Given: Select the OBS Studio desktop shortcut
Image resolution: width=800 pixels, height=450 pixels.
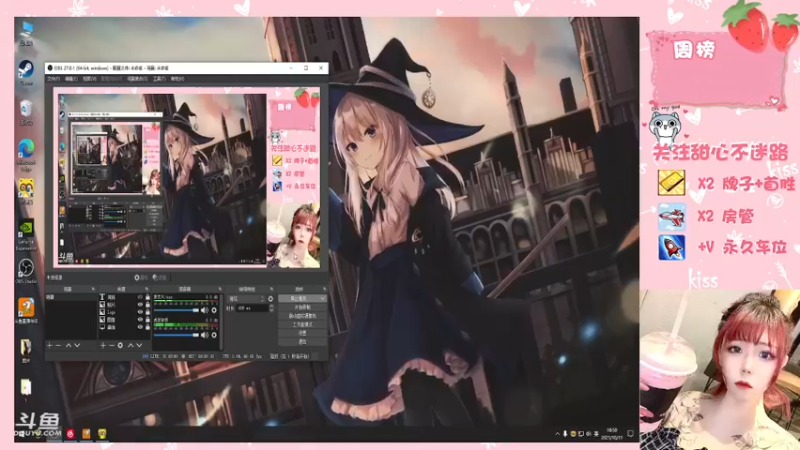Looking at the screenshot, I should click(x=26, y=271).
